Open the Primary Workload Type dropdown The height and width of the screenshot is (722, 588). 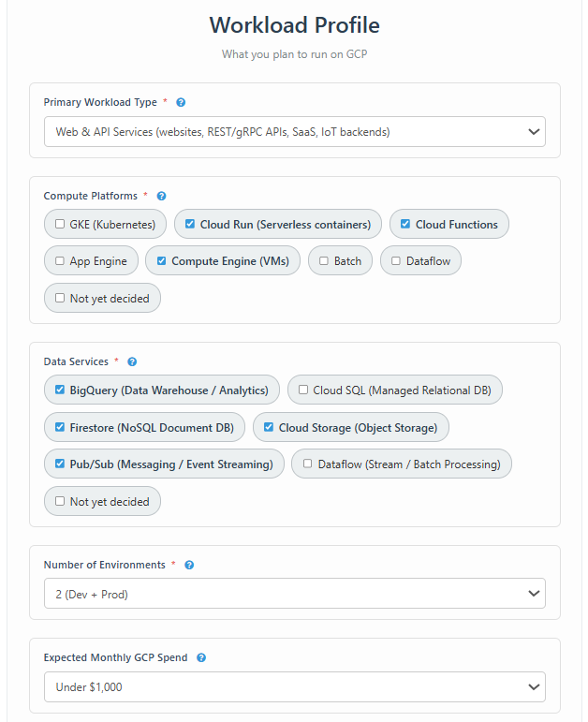pyautogui.click(x=295, y=132)
